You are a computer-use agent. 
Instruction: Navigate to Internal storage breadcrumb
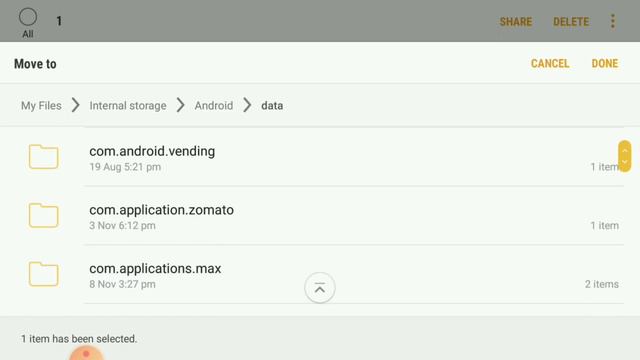[x=128, y=106]
